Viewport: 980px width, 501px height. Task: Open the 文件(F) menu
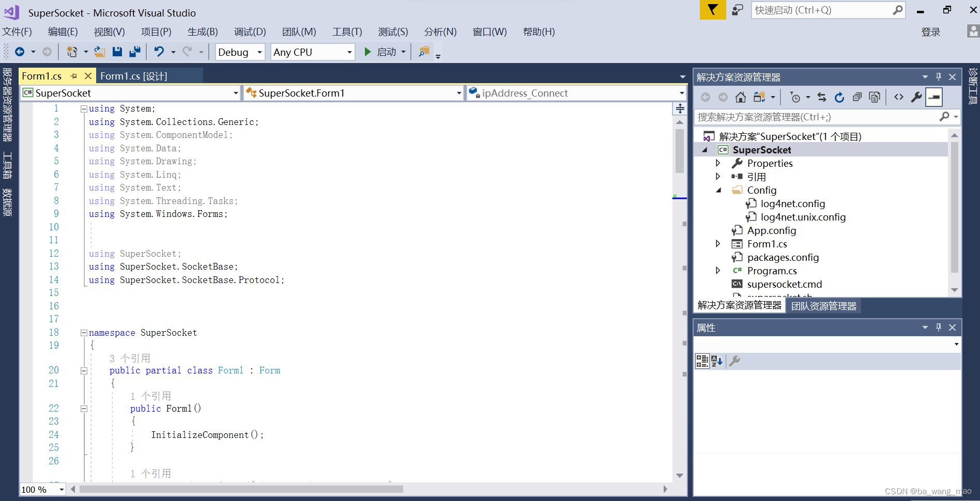[x=18, y=32]
